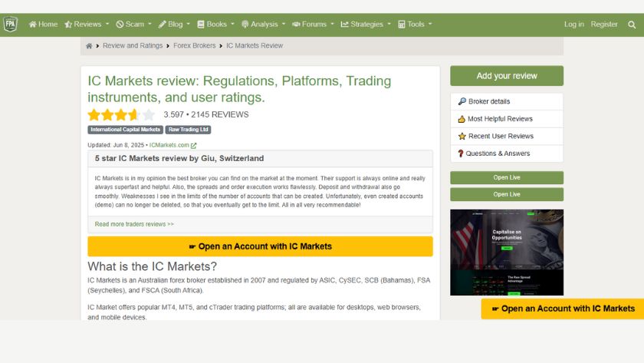This screenshot has width=644, height=363.
Task: Open Broker details in sidebar
Action: [507, 101]
